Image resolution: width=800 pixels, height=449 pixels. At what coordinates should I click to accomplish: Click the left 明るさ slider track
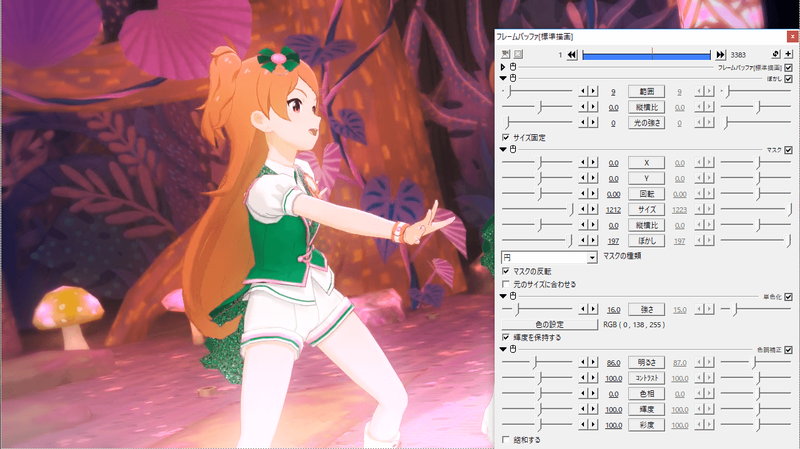(x=537, y=362)
